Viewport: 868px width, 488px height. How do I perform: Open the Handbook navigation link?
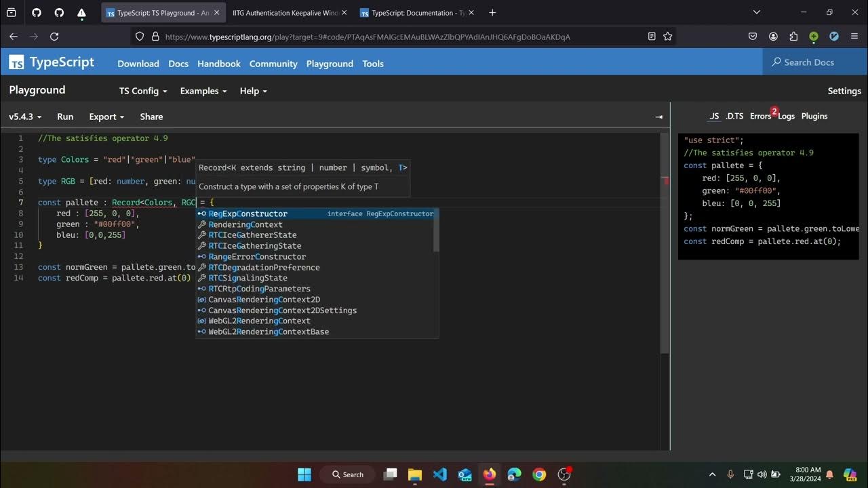click(x=219, y=64)
